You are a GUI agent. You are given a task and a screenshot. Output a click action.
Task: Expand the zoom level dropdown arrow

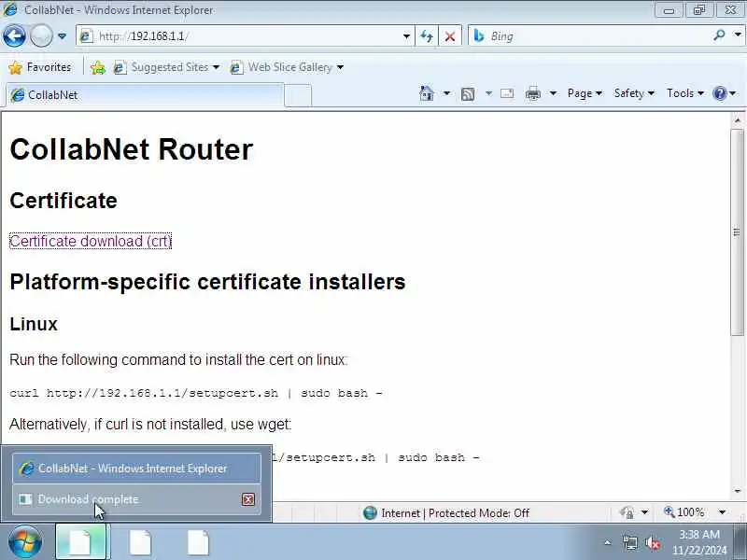(x=722, y=512)
